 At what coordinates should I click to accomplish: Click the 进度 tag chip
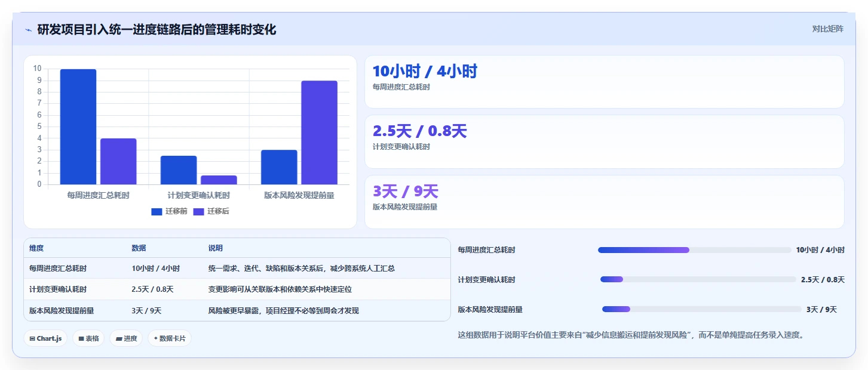[x=126, y=338]
